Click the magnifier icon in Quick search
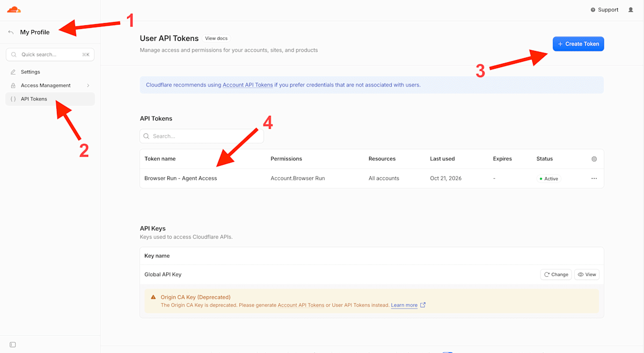 pos(14,55)
